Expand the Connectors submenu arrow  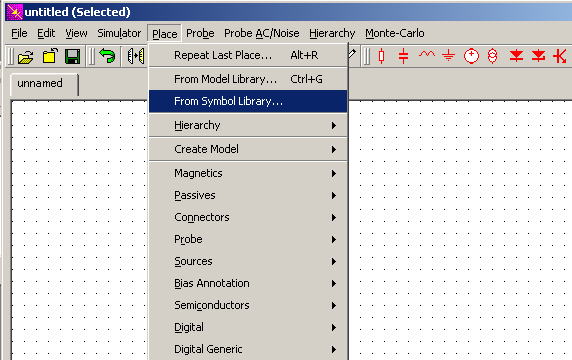click(333, 218)
